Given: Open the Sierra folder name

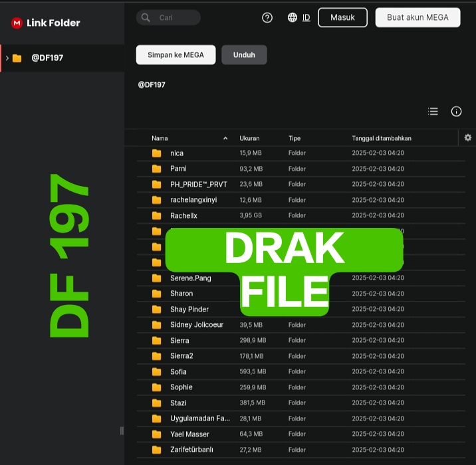Looking at the screenshot, I should point(179,341).
